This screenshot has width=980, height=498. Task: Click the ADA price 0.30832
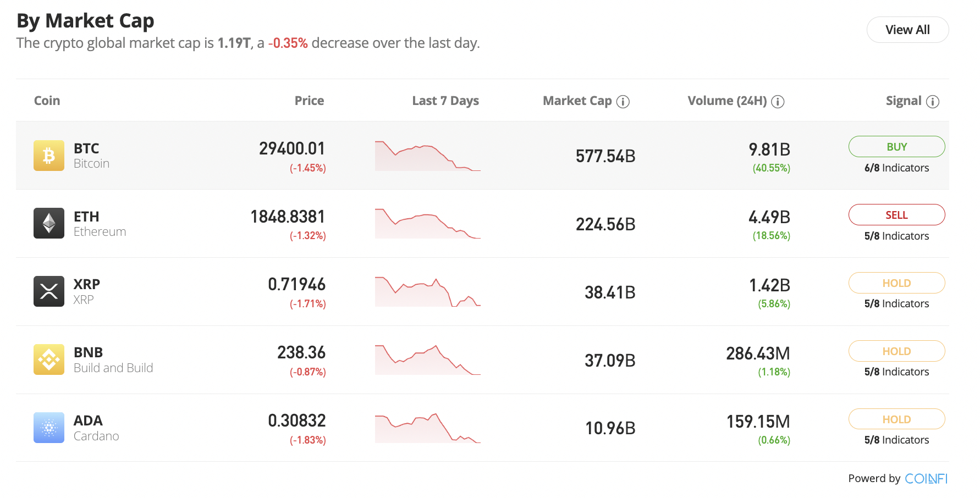pos(296,420)
